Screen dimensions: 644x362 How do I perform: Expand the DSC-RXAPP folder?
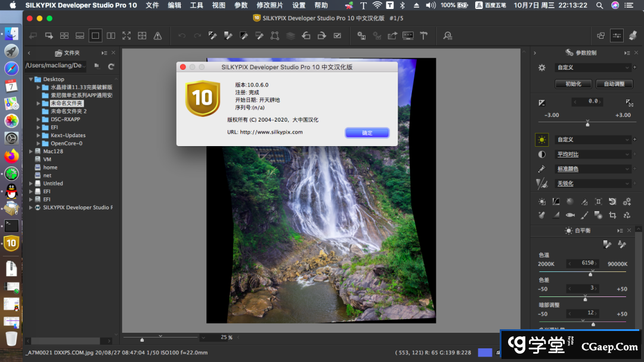38,119
